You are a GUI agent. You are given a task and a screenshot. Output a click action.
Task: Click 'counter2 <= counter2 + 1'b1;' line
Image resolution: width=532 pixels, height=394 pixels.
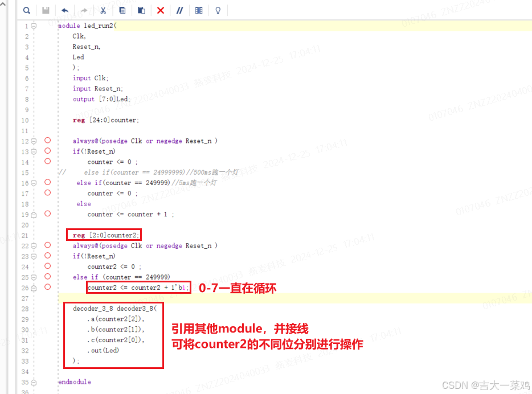(x=138, y=288)
